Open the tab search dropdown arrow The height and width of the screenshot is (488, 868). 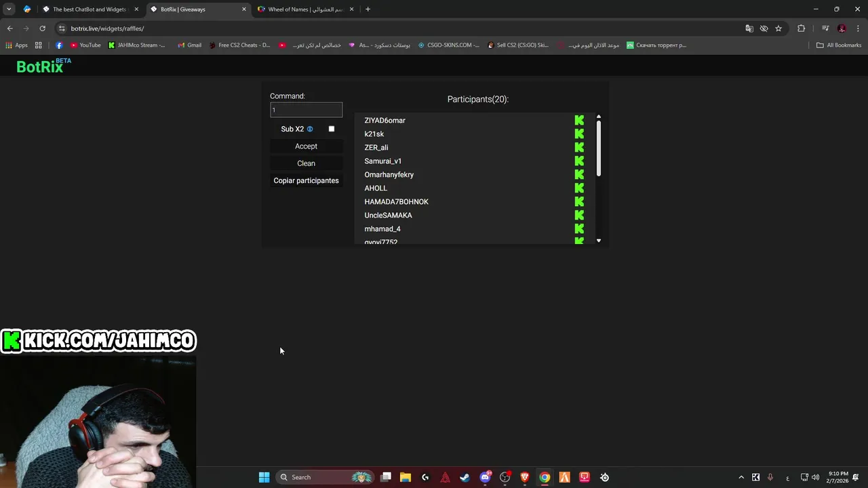point(9,9)
